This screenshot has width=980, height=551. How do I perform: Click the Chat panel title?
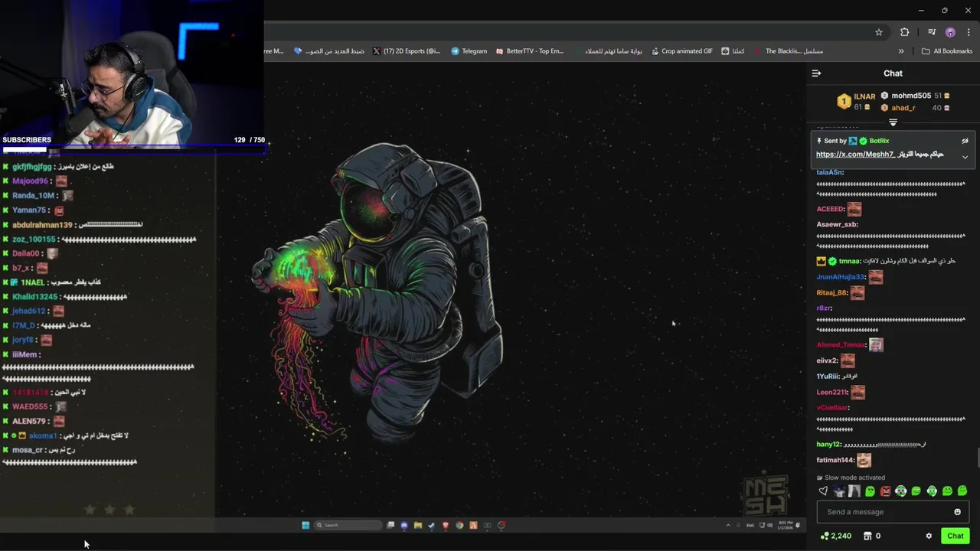click(893, 73)
